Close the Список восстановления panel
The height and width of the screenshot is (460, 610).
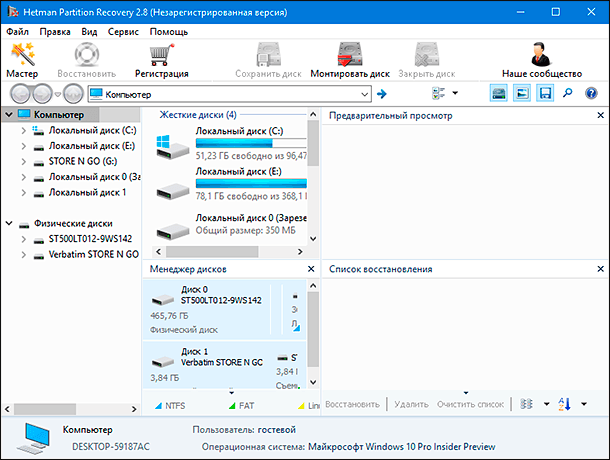pos(600,269)
